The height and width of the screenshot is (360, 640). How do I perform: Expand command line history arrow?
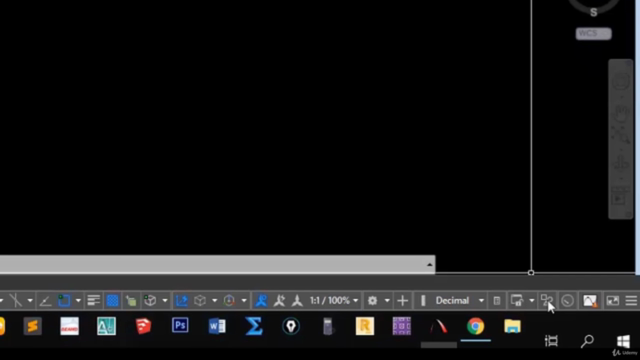(429, 265)
